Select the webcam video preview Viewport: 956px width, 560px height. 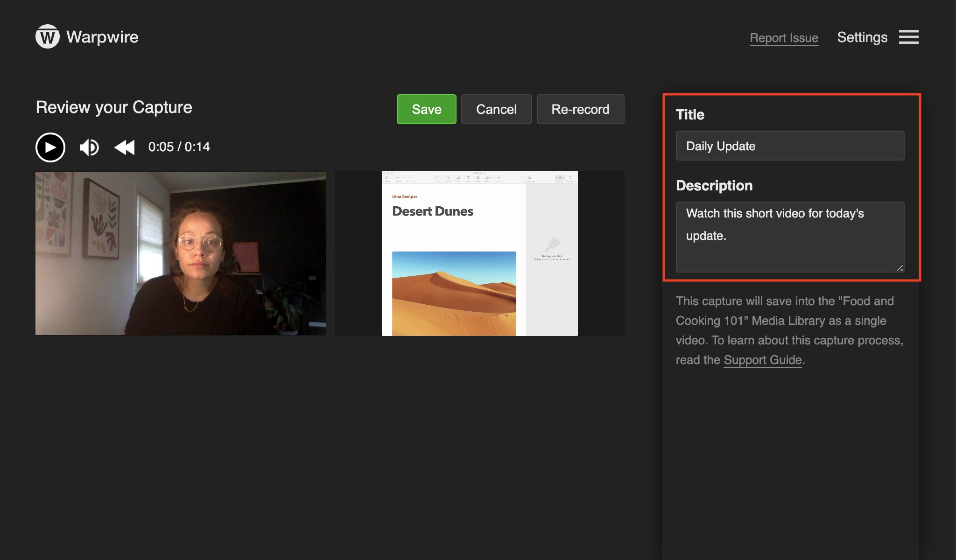point(181,253)
